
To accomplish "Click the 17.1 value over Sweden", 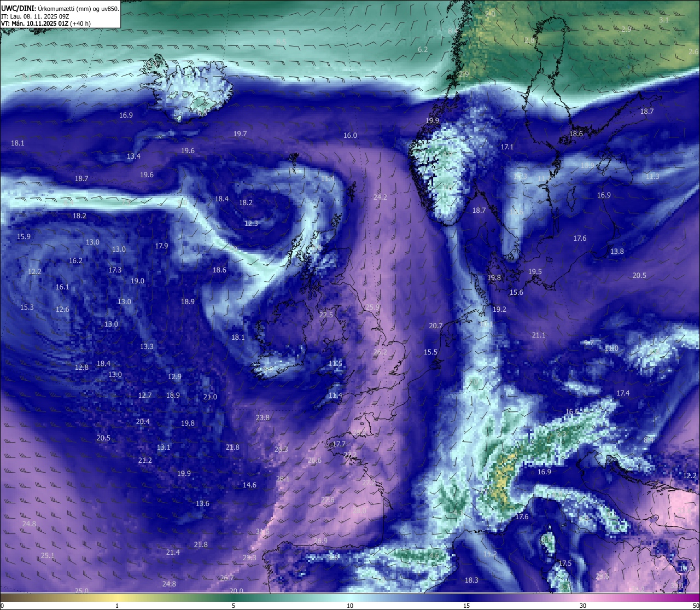I will click(x=507, y=147).
